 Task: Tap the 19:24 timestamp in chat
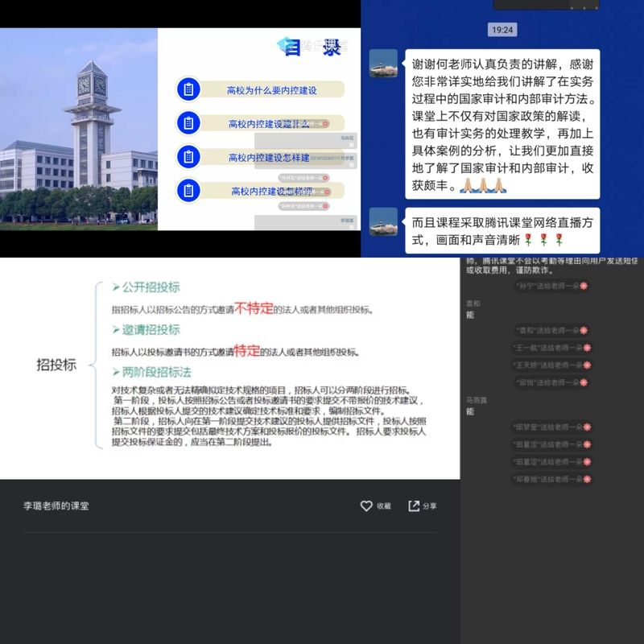(502, 30)
